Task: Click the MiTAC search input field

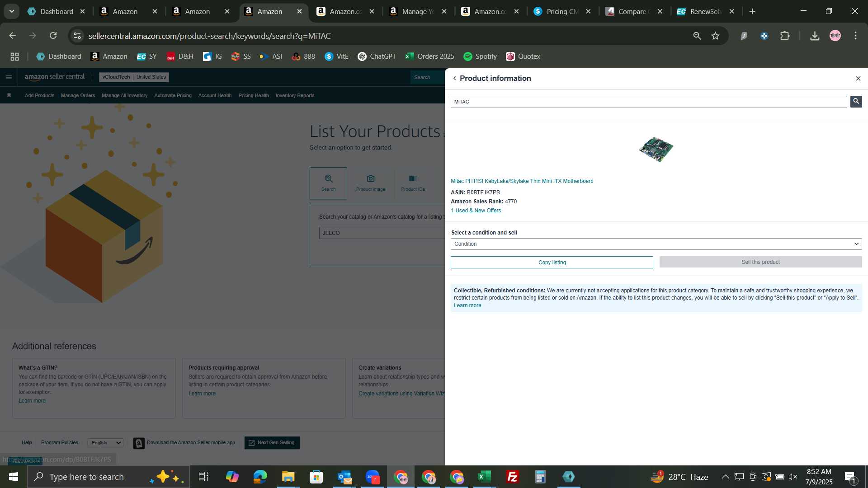Action: [648, 102]
